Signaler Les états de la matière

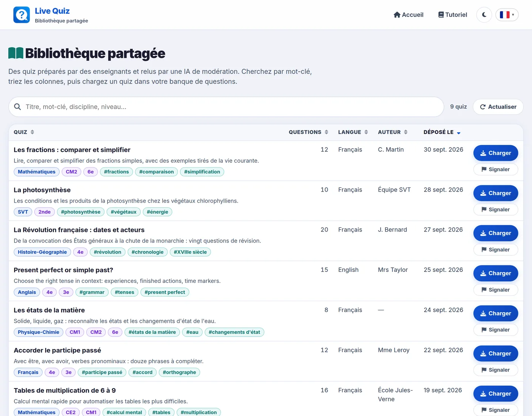click(x=496, y=330)
